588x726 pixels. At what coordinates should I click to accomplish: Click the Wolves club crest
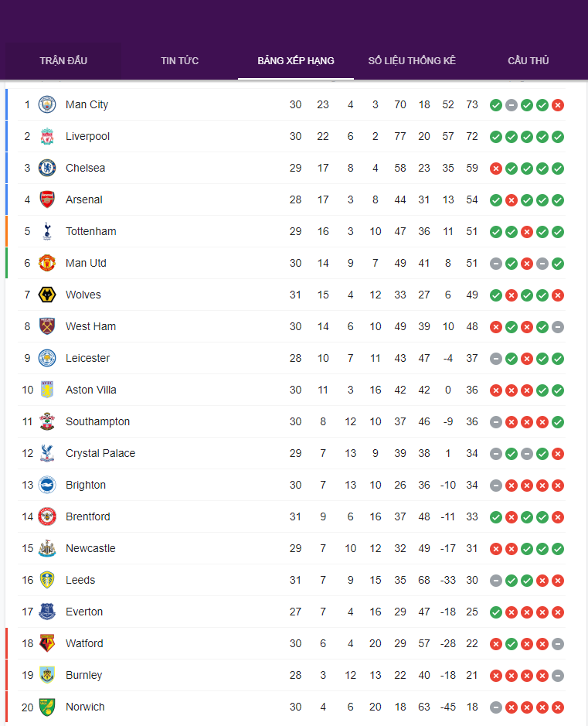point(47,295)
